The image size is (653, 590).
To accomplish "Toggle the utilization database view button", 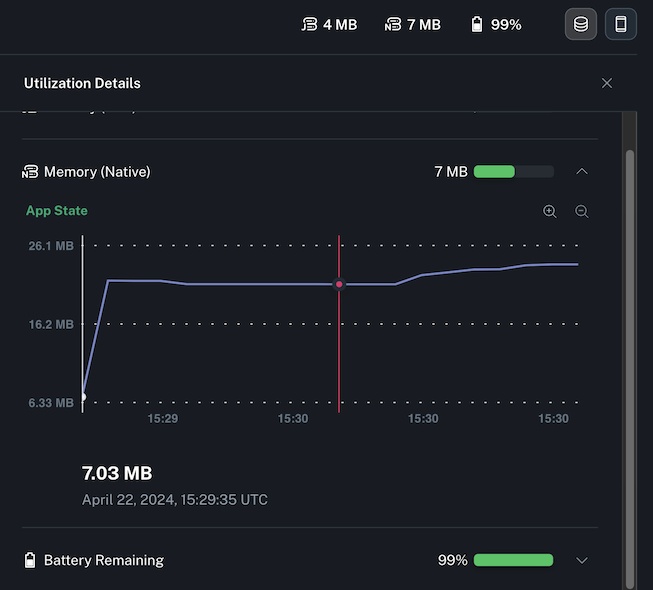I will pyautogui.click(x=581, y=24).
